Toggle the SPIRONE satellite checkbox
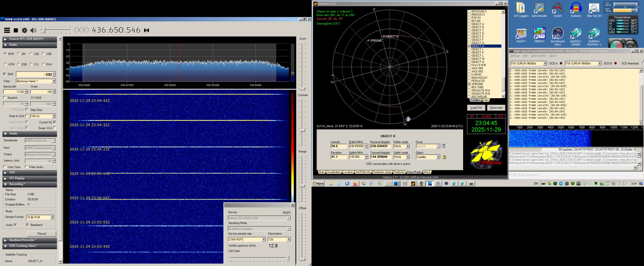This screenshot has width=644, height=266. [469, 84]
